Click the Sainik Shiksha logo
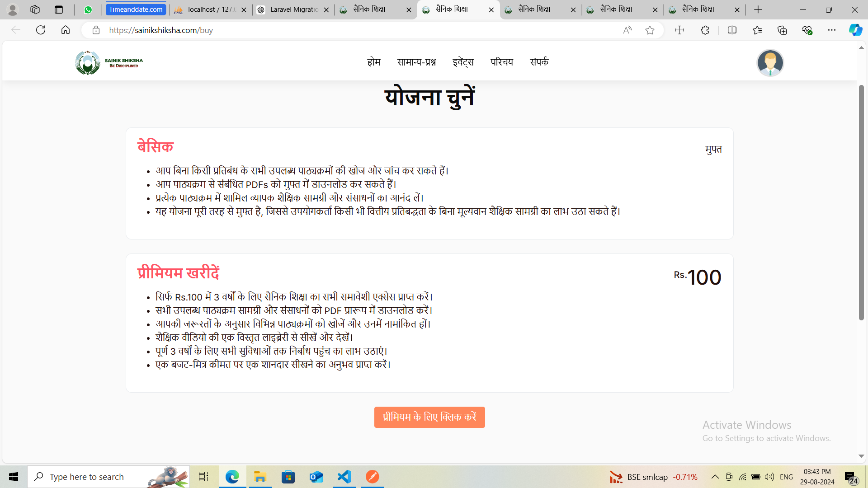The image size is (868, 488). pyautogui.click(x=109, y=62)
